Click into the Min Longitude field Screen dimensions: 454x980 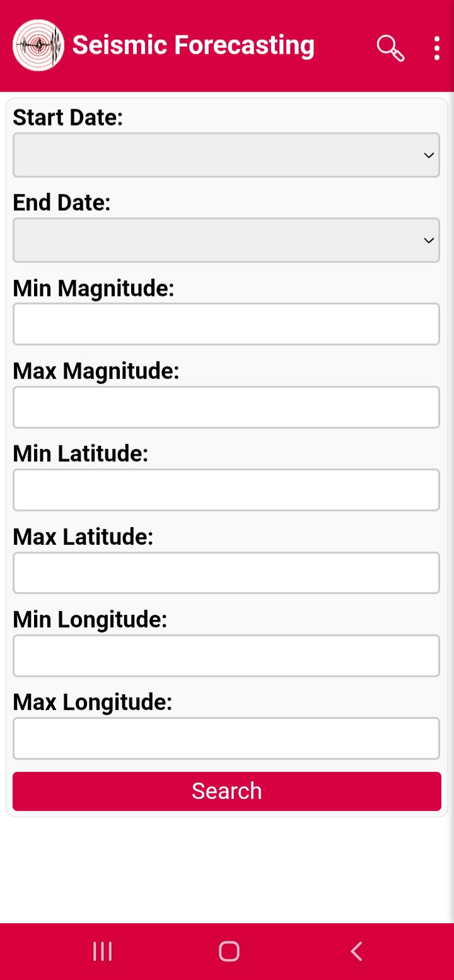tap(226, 656)
